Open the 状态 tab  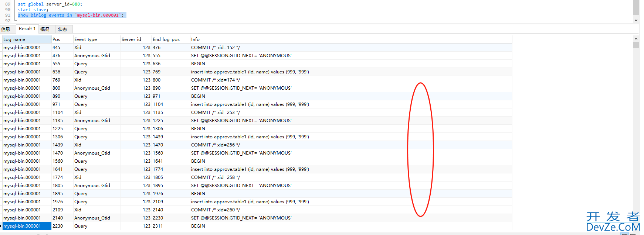pos(63,29)
